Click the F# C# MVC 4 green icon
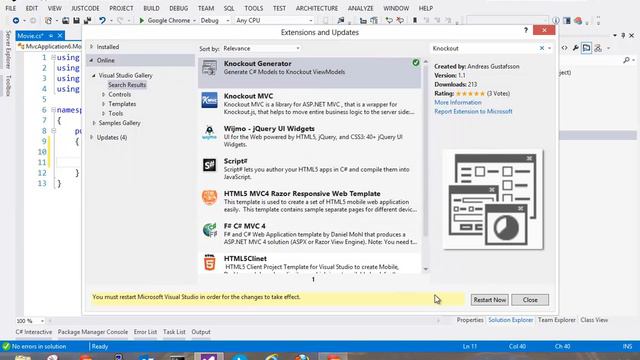 [209, 230]
